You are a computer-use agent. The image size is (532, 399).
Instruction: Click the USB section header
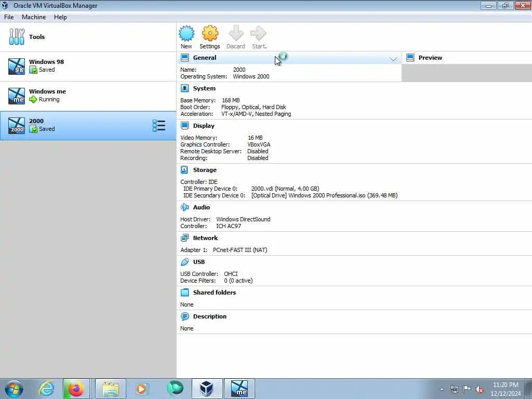(199, 262)
